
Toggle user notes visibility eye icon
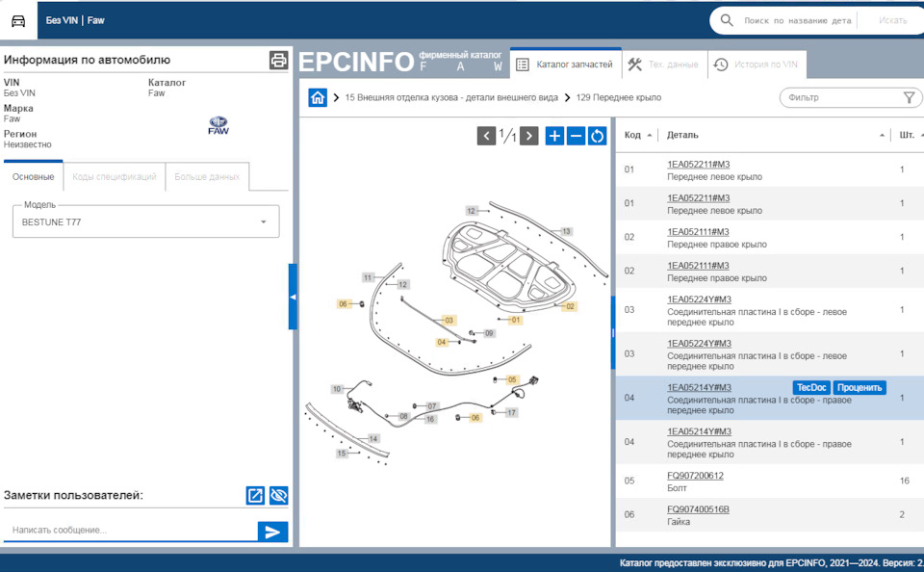pos(278,496)
